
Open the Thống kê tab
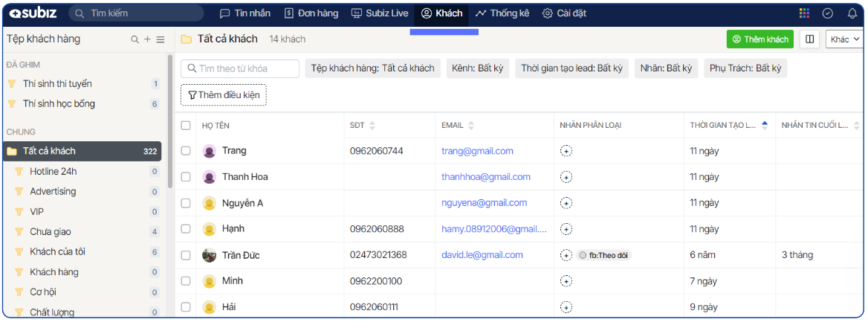(502, 13)
